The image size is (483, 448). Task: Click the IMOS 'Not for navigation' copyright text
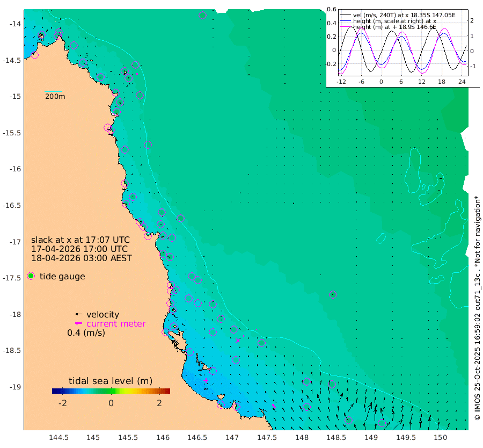click(478, 308)
